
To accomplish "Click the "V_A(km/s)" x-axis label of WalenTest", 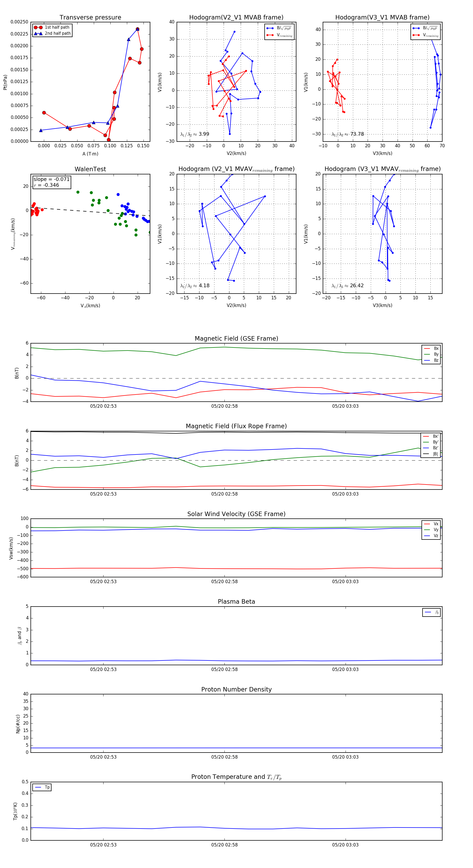I will 90,306.
